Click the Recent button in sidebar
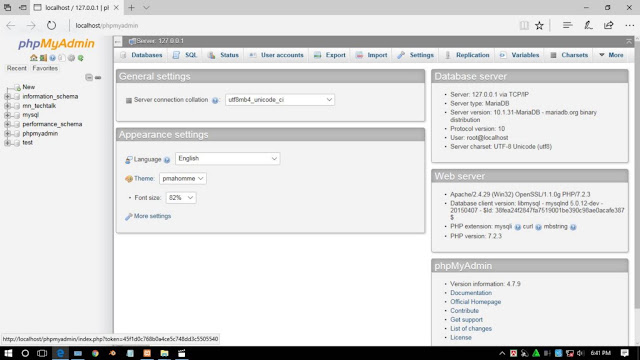640x360 pixels. [x=16, y=68]
